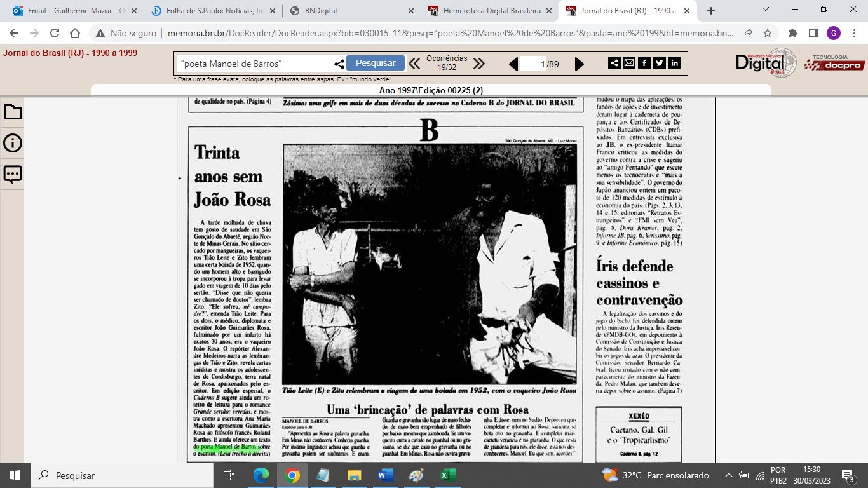Image resolution: width=868 pixels, height=488 pixels.
Task: Click Windows taskbar Pesquisar search box
Action: 121,475
